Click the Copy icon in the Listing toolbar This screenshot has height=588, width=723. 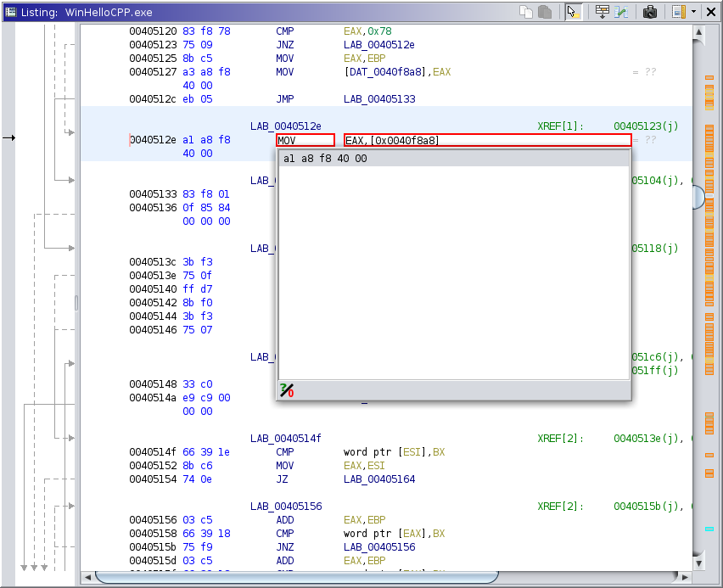526,12
